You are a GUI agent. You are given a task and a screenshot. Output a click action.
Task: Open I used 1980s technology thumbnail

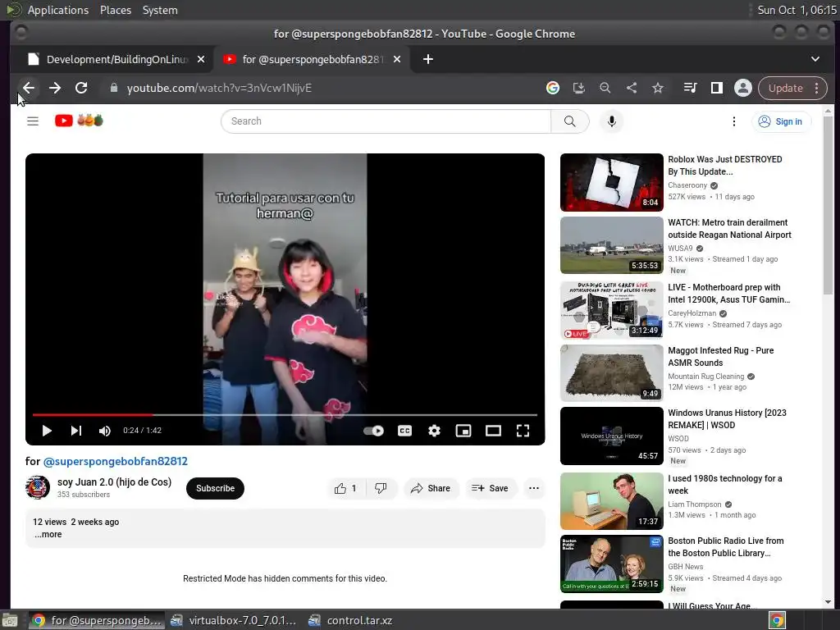(x=611, y=501)
